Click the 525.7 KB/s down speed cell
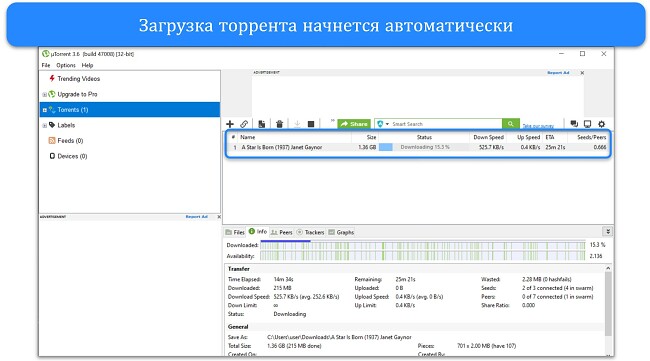 coord(491,147)
